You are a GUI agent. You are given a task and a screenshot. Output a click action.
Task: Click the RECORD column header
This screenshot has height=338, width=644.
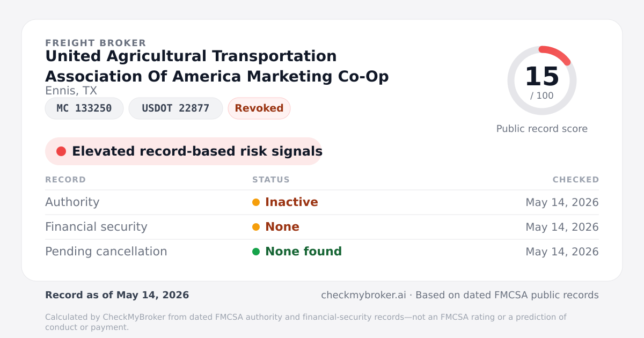(65, 180)
